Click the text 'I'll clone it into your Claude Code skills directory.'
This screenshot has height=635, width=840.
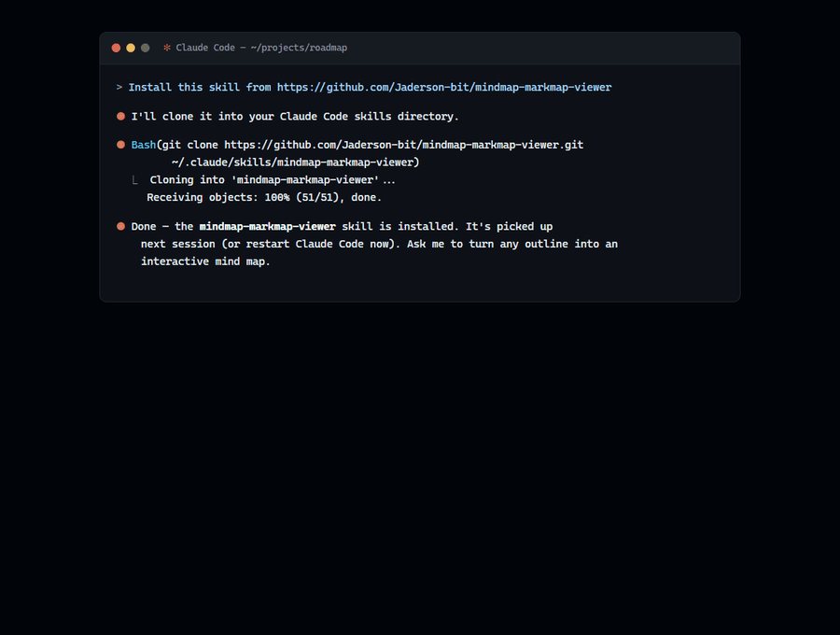coord(295,117)
